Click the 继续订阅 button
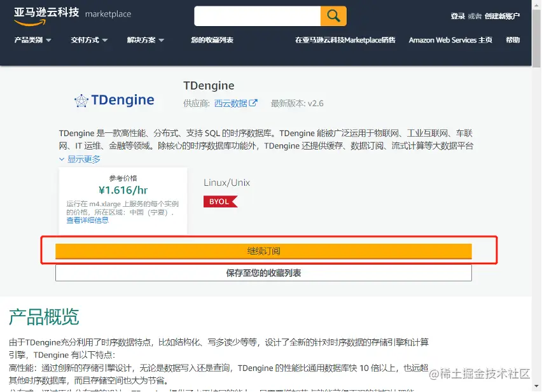 (x=263, y=251)
